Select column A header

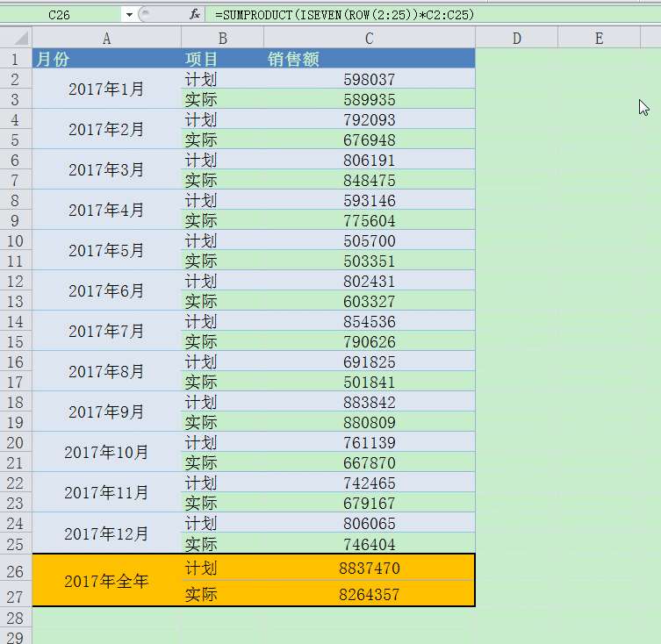[106, 39]
